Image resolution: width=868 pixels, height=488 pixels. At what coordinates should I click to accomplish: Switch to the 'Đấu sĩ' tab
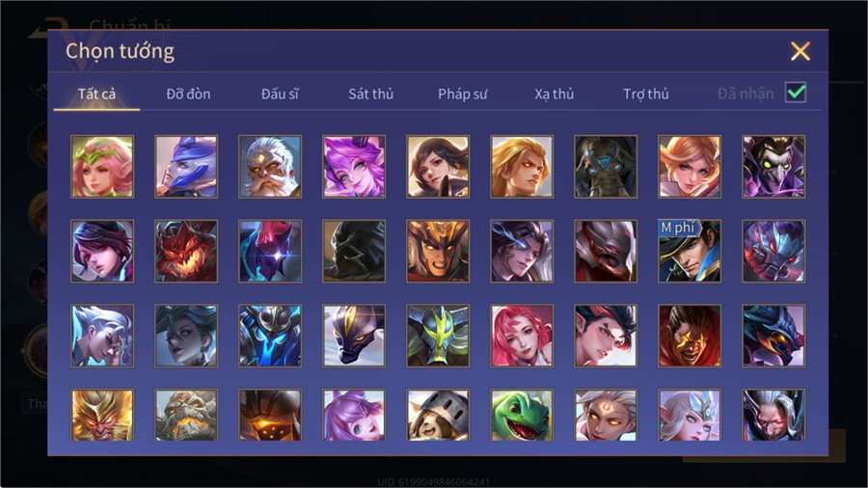[280, 95]
